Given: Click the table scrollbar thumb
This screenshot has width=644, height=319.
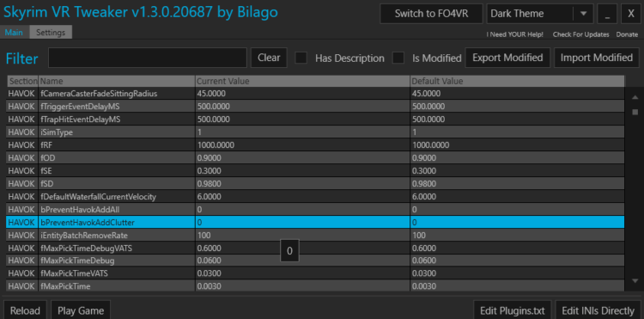Looking at the screenshot, I should tap(635, 112).
